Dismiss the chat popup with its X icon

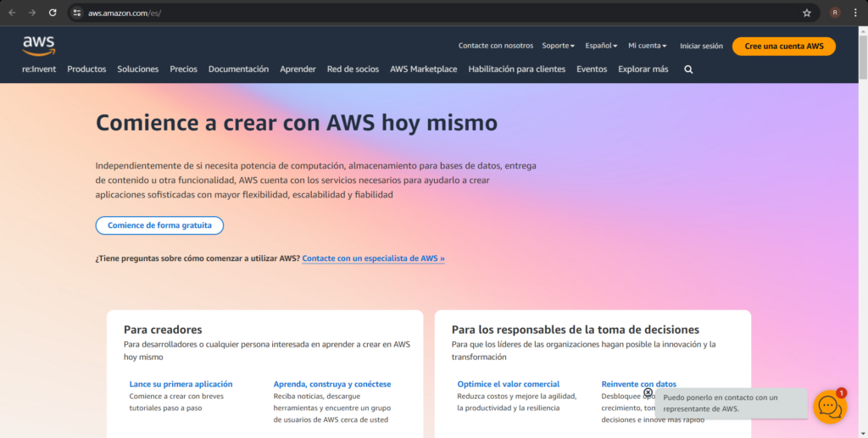[648, 392]
